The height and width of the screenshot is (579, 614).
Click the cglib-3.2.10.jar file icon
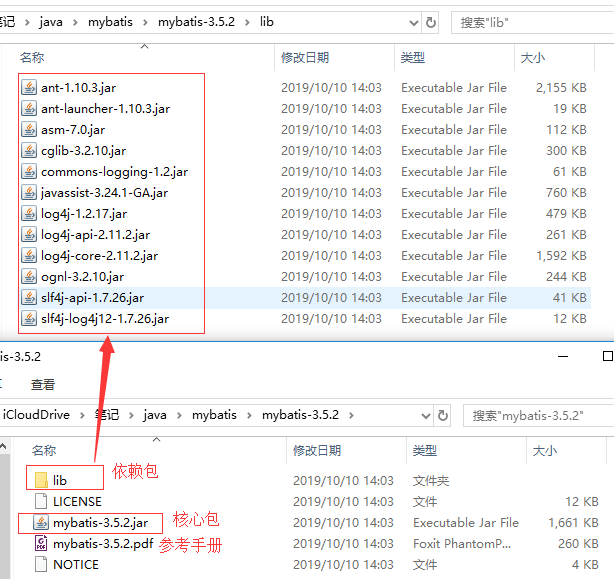pyautogui.click(x=29, y=150)
